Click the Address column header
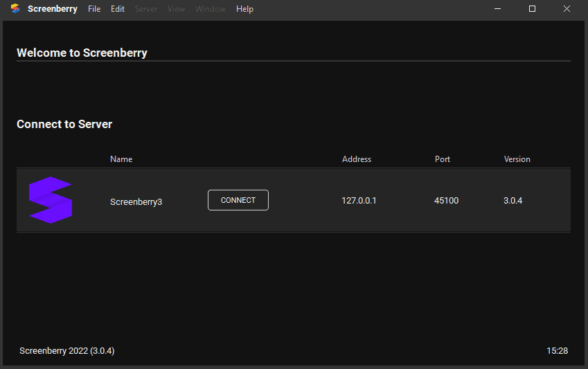 coord(357,159)
